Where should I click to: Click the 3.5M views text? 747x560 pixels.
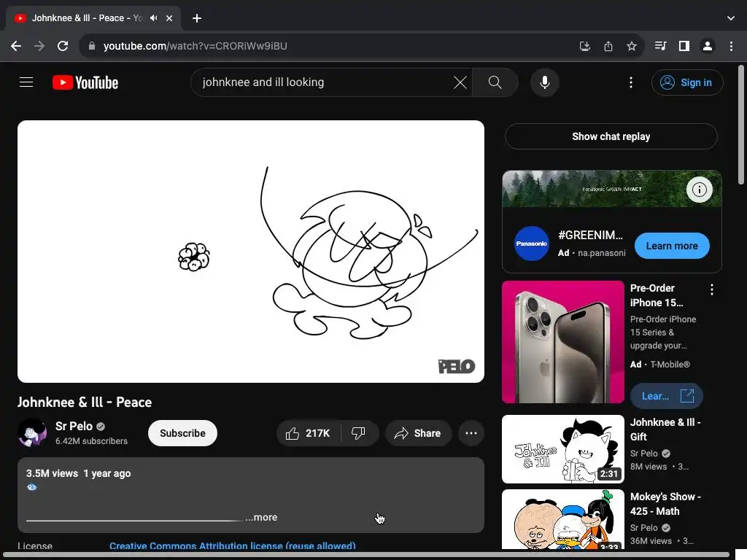[x=52, y=473]
